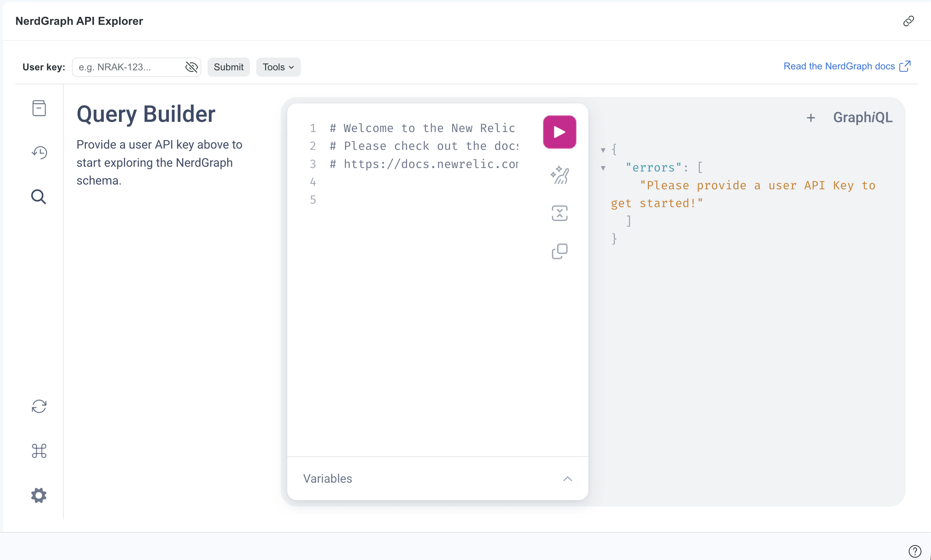Re-fetch the GraphQL schema
This screenshot has height=560, width=931.
(39, 406)
